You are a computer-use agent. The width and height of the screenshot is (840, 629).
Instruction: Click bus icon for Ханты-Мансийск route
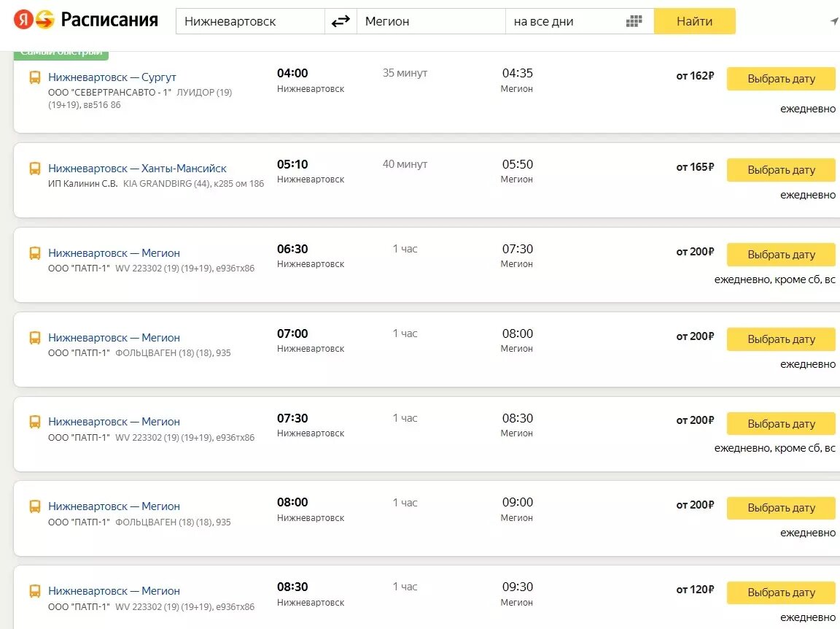(x=35, y=169)
